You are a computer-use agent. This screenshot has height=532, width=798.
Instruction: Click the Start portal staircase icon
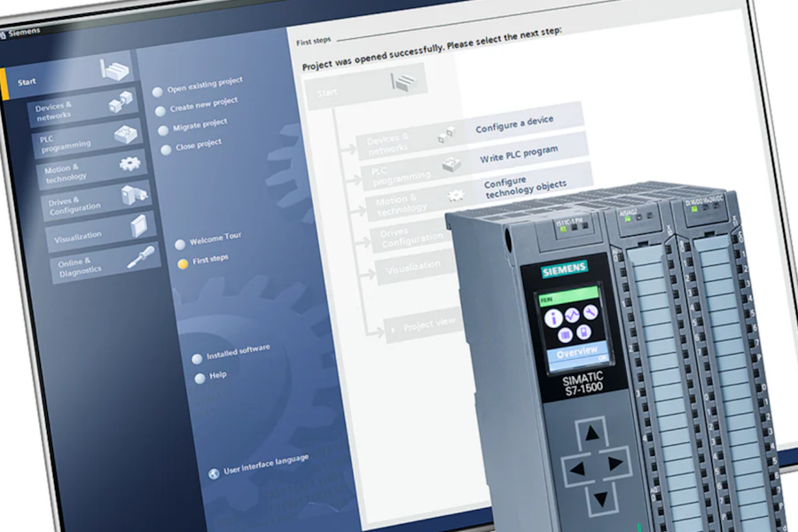point(114,71)
